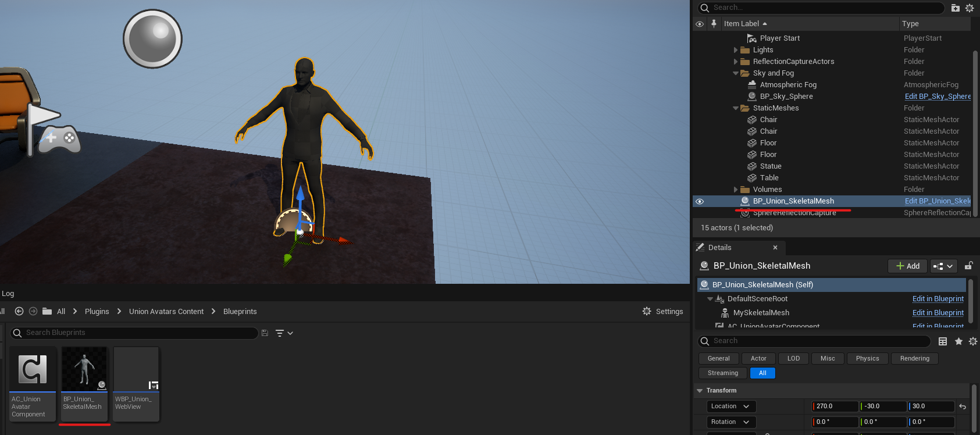Click the save search icon beside Search Blueprints
This screenshot has width=980, height=435.
point(265,333)
